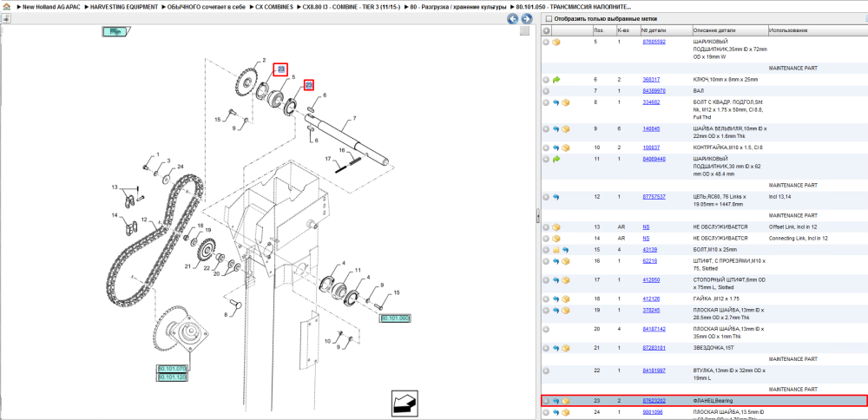Click the blue arrow icon for position 10
The width and height of the screenshot is (868, 420).
[x=556, y=148]
